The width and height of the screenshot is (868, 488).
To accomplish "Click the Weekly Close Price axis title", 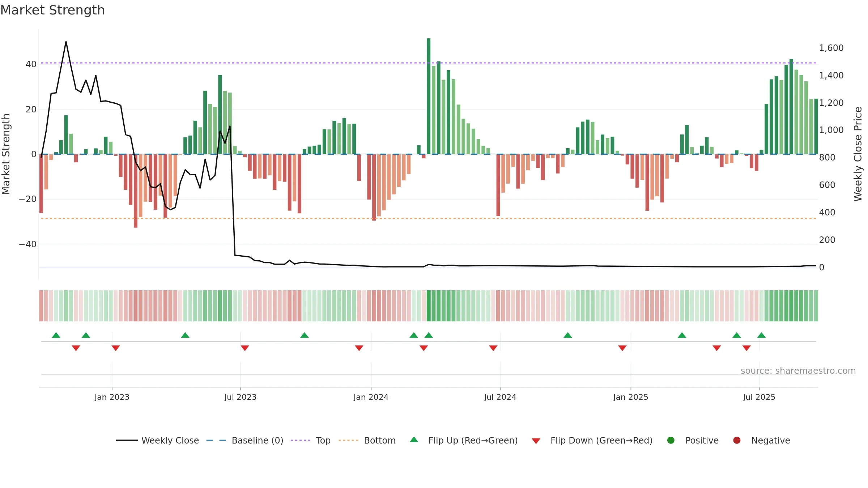I will (x=858, y=154).
